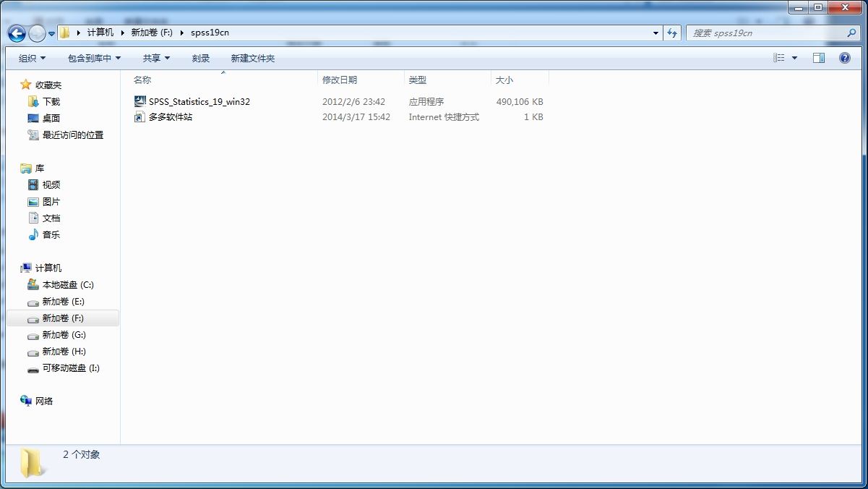Refresh the folder with the refresh button

coord(673,33)
